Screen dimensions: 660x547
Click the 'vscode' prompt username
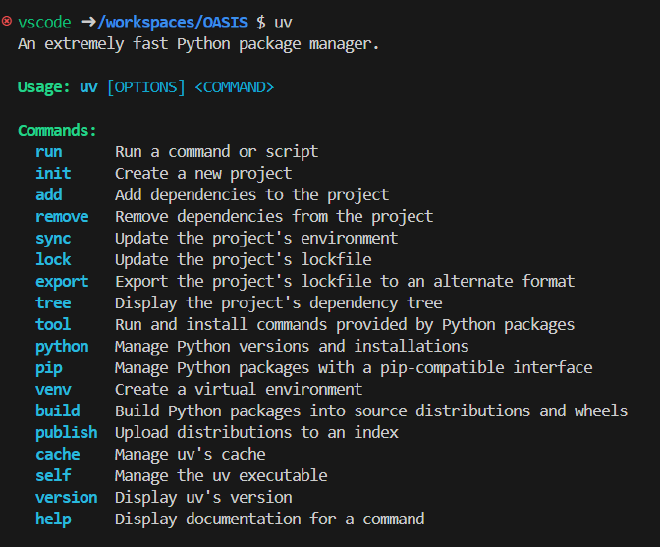pos(45,22)
